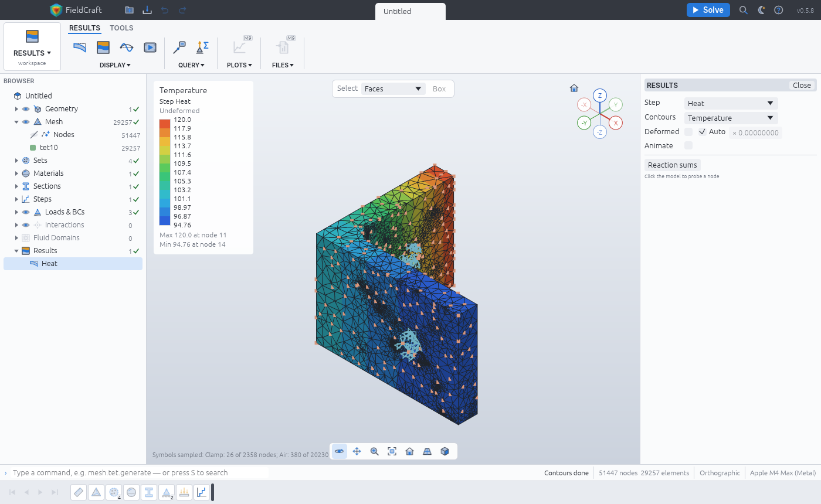Click the sum query icon in ribbon
This screenshot has height=504, width=821.
point(202,47)
